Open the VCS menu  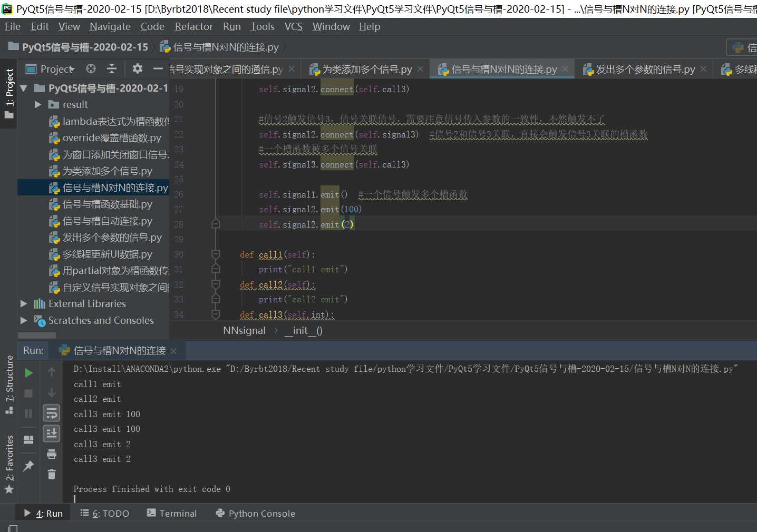[x=293, y=26]
